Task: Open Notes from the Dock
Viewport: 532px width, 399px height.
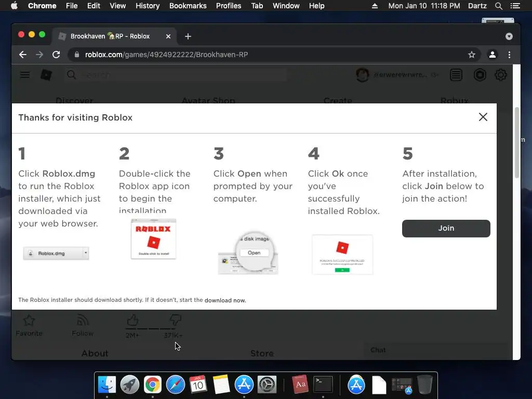Action: (221, 385)
